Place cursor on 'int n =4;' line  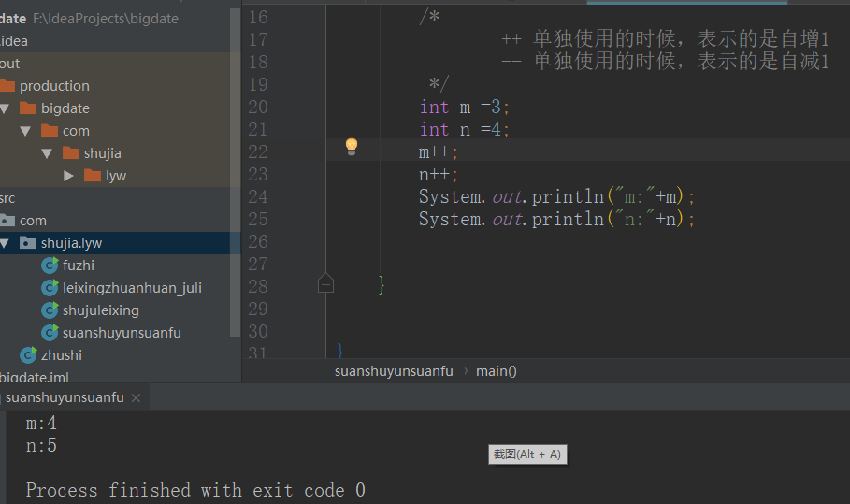pos(465,130)
